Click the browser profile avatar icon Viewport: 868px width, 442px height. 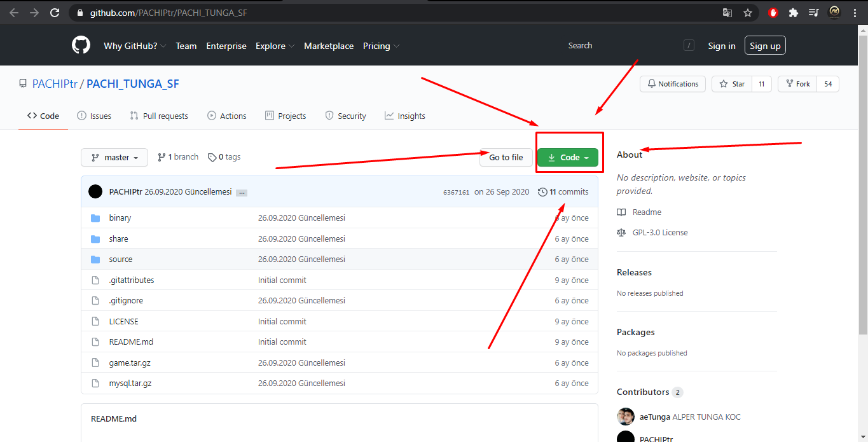pos(834,12)
